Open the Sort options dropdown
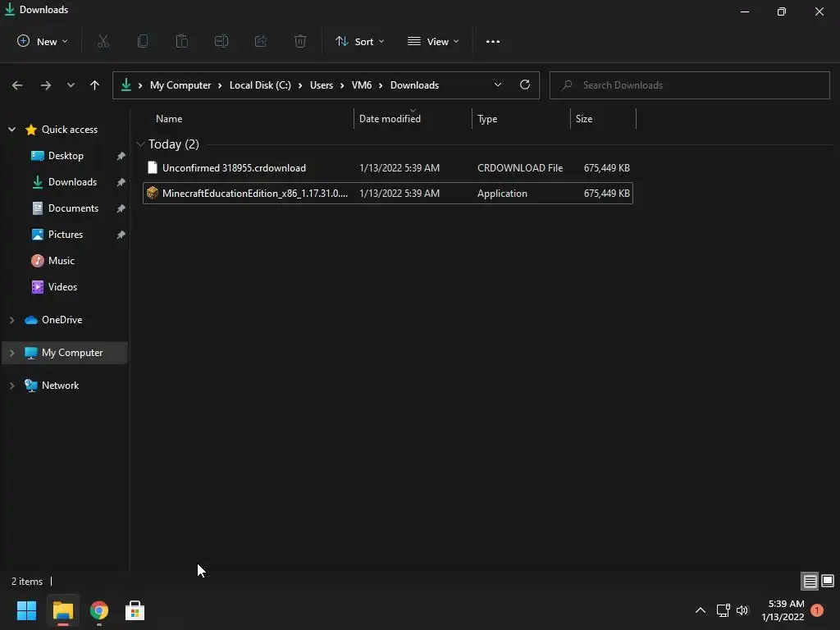The image size is (840, 630). coord(360,41)
